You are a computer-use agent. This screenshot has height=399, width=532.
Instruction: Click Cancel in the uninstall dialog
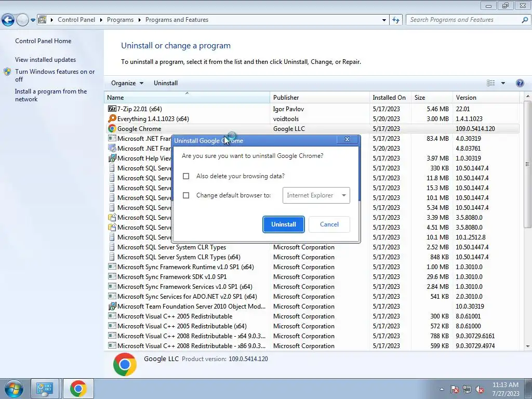[329, 224]
